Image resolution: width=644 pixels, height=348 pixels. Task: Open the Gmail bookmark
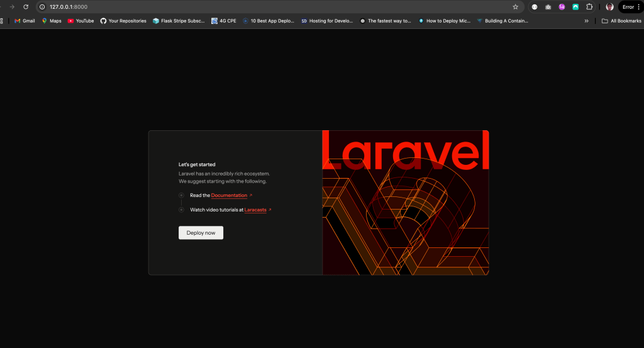pos(25,21)
